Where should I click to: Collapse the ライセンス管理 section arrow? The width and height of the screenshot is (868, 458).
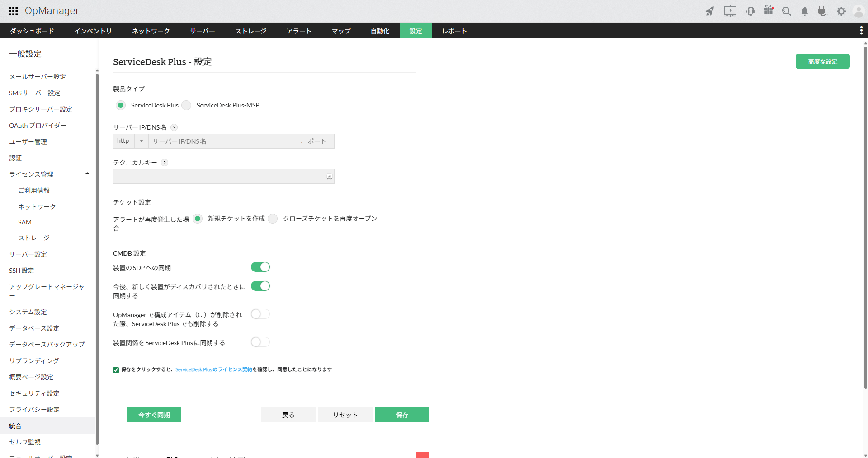pos(87,174)
